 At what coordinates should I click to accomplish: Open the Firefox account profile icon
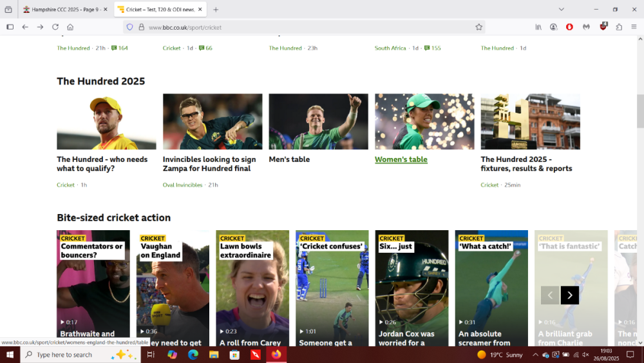tap(553, 27)
